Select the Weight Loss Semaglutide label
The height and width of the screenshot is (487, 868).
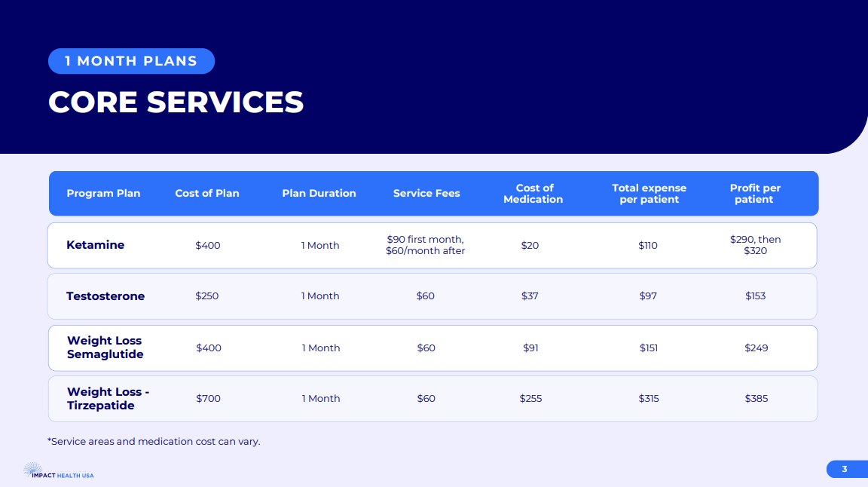(105, 348)
